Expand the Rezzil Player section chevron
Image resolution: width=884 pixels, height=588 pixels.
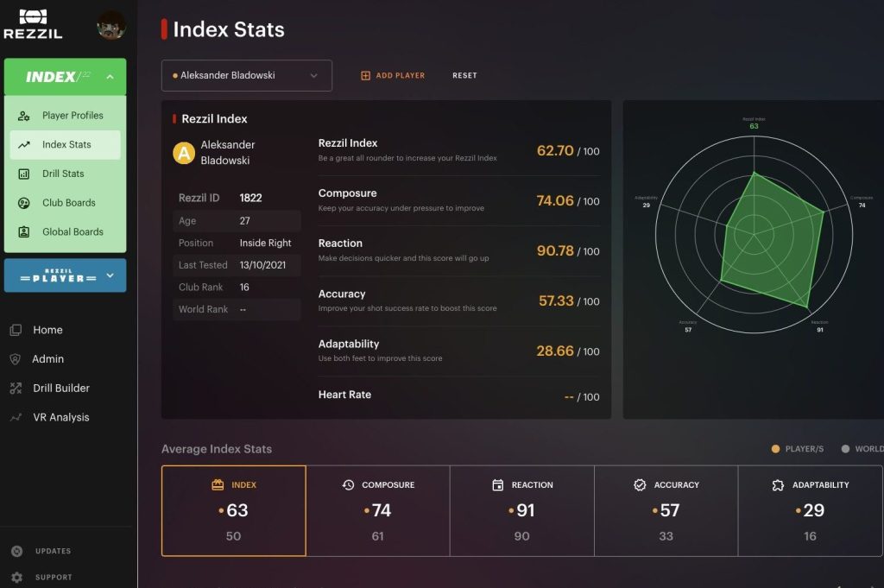click(110, 275)
